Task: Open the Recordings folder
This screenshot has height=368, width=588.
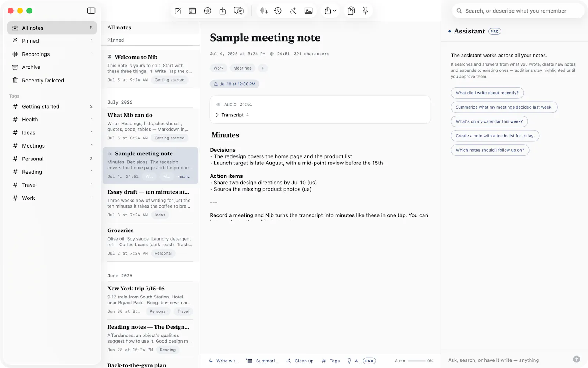Action: [52, 54]
